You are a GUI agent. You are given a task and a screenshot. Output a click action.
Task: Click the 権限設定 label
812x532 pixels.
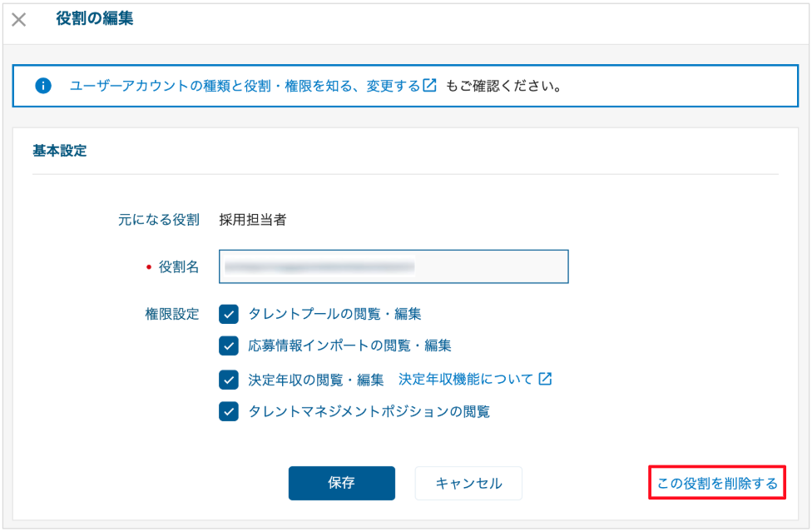pyautogui.click(x=172, y=314)
